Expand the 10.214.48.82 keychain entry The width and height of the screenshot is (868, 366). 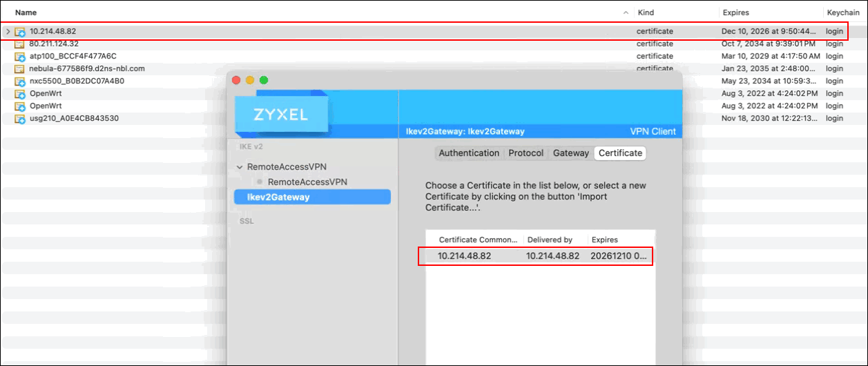(8, 32)
